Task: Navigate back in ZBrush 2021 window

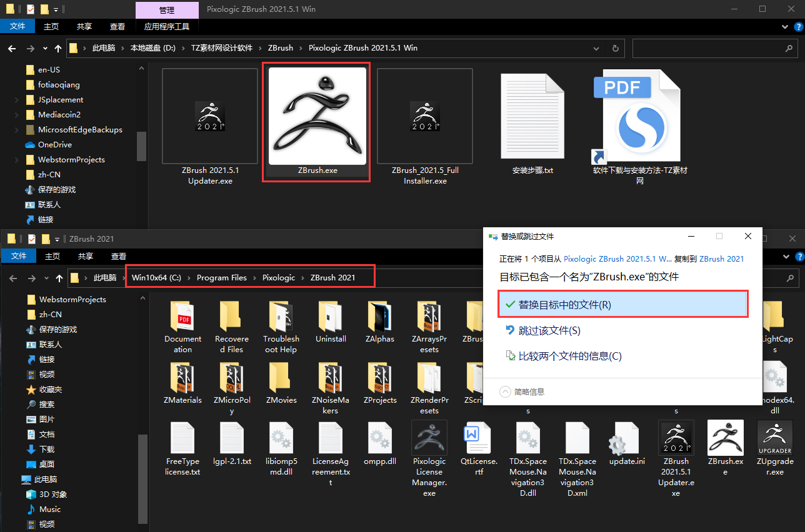Action: [12, 278]
